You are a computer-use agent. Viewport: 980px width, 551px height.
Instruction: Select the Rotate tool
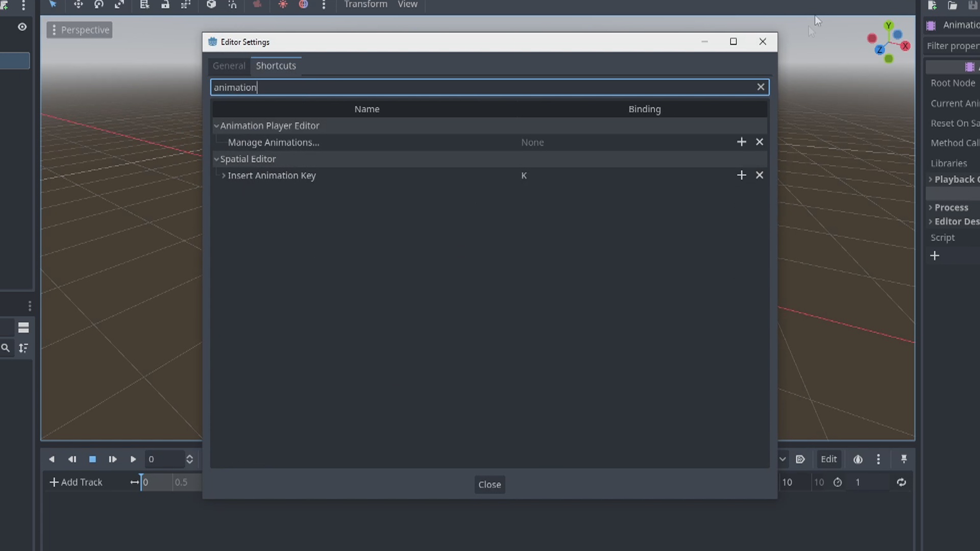point(100,4)
